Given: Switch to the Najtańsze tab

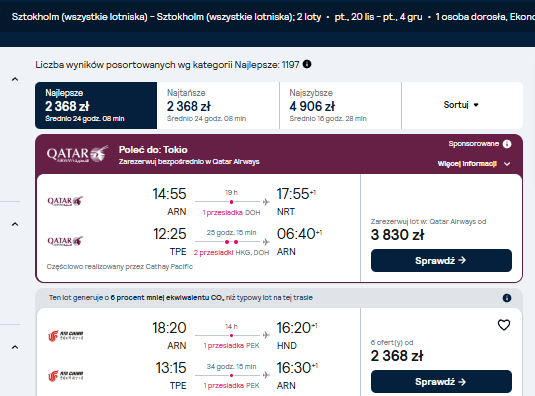Looking at the screenshot, I should (218, 105).
